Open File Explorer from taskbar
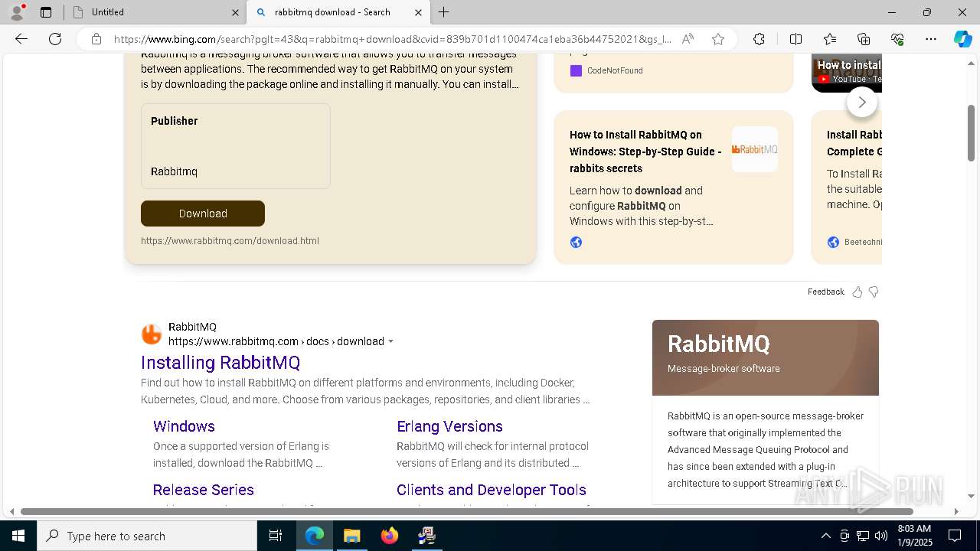This screenshot has width=980, height=551. tap(352, 536)
